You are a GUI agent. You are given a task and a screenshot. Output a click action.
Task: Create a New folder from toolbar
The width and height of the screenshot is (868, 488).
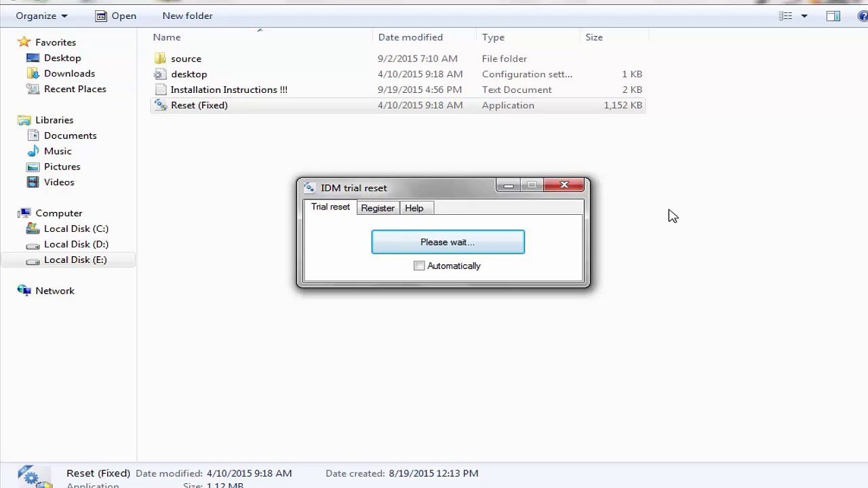tap(187, 16)
